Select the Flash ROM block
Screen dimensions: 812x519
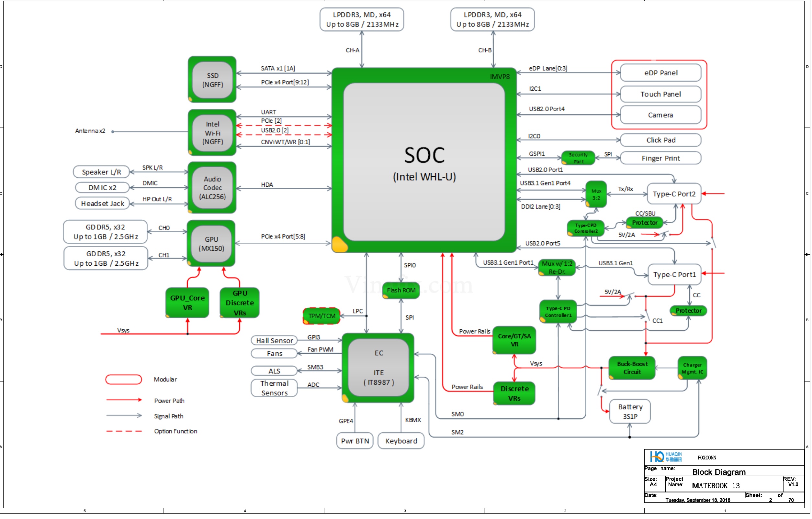(401, 290)
